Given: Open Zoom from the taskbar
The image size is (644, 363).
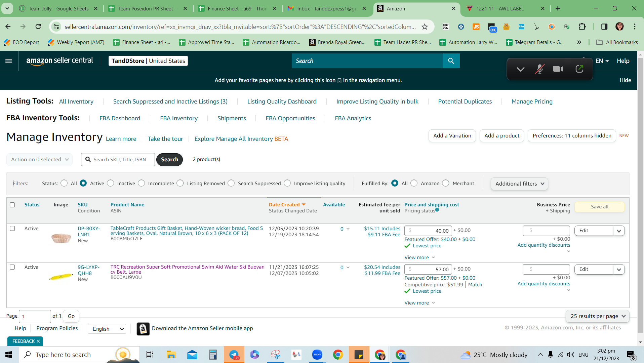Looking at the screenshot, I should [317, 355].
